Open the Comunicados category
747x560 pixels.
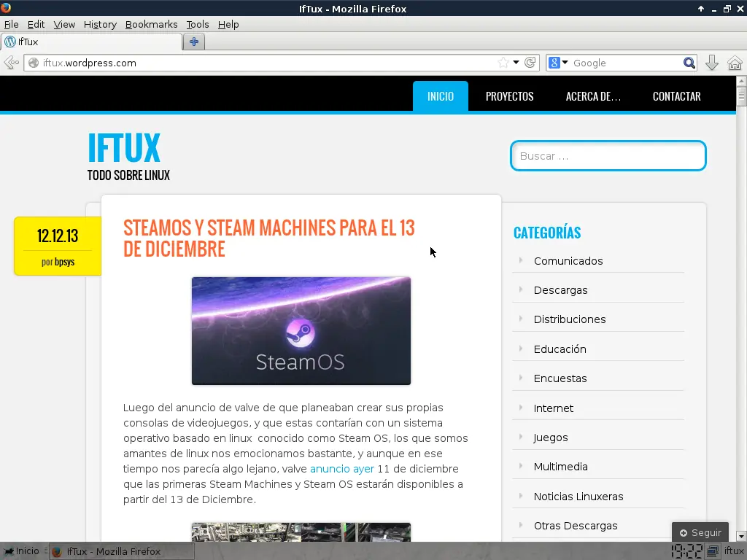click(568, 261)
